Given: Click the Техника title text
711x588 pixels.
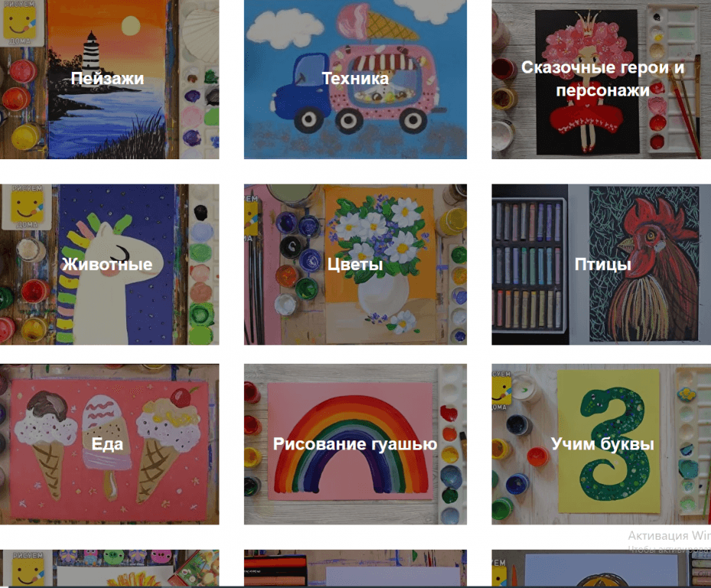Looking at the screenshot, I should [355, 79].
